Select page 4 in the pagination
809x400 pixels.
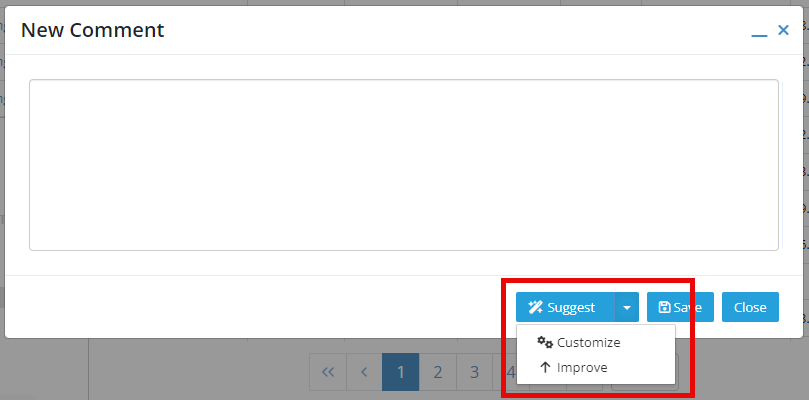coord(508,372)
